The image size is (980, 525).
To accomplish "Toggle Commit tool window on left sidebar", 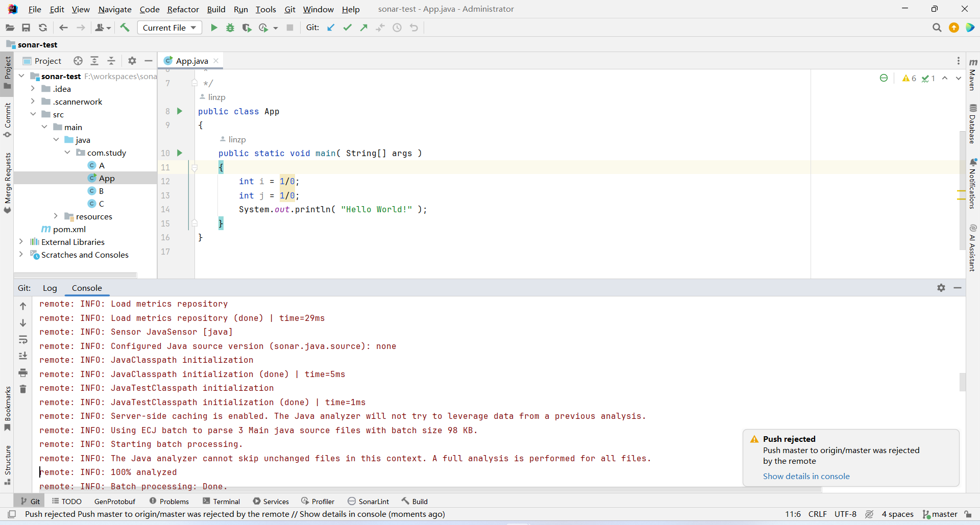I will (x=7, y=120).
